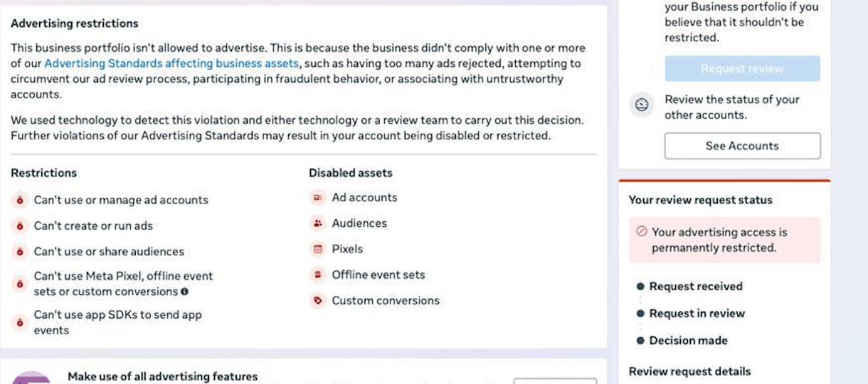The image size is (868, 384).
Task: Click the Audiences people icon
Action: coord(317,223)
